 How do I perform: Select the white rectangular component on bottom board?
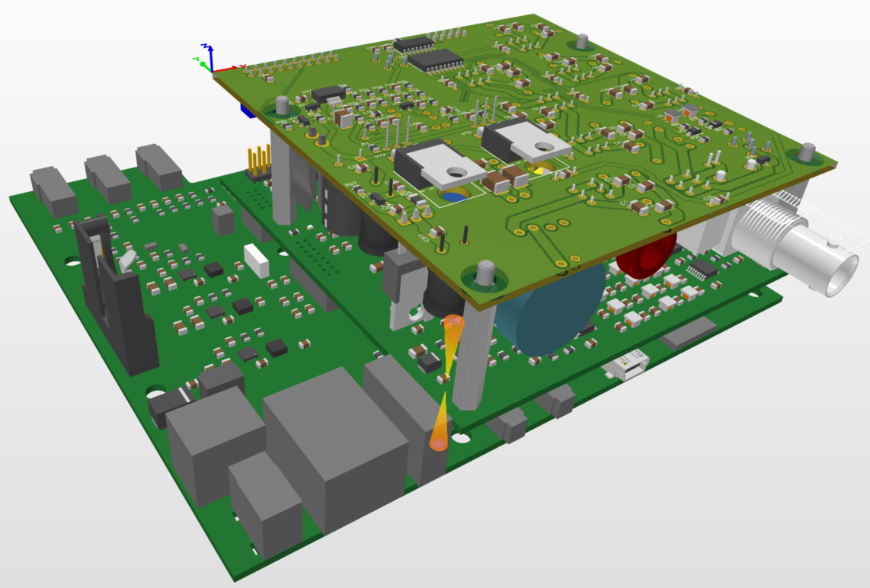257,260
